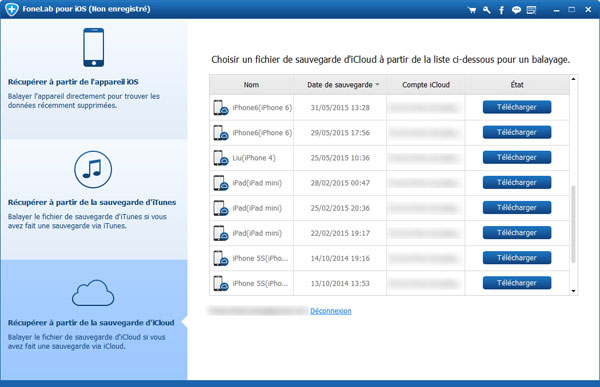The width and height of the screenshot is (600, 387).
Task: Select the text 22/02/2015 19:17
Action: coord(340,233)
